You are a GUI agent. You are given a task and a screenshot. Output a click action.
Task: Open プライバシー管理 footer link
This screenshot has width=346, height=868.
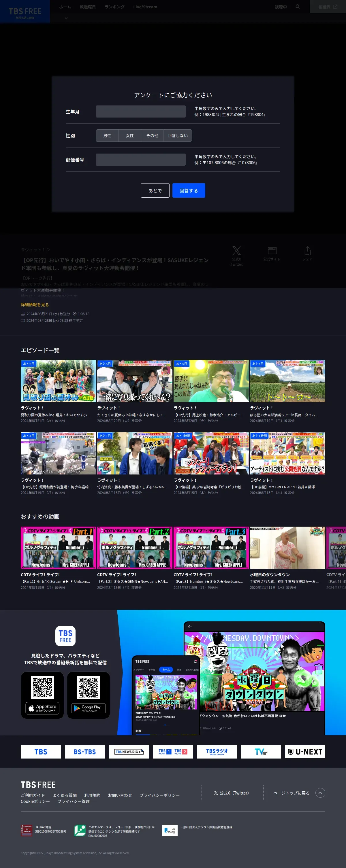(74, 801)
